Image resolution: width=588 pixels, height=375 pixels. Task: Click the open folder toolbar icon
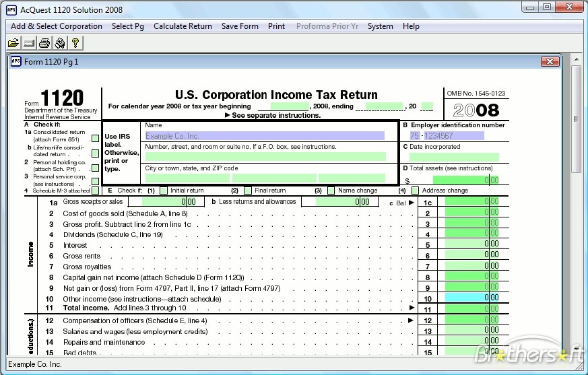13,43
